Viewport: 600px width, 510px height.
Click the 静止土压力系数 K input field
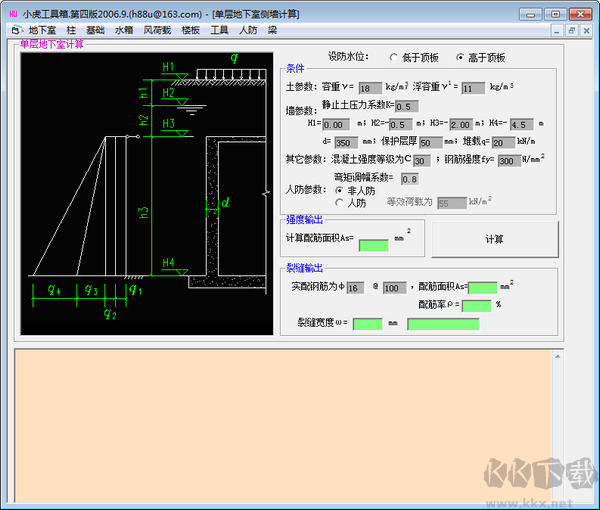coord(406,106)
